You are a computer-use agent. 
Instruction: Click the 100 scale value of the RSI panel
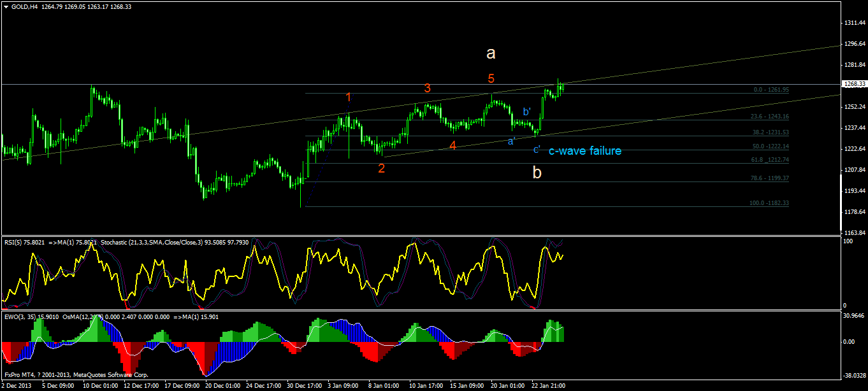(848, 242)
